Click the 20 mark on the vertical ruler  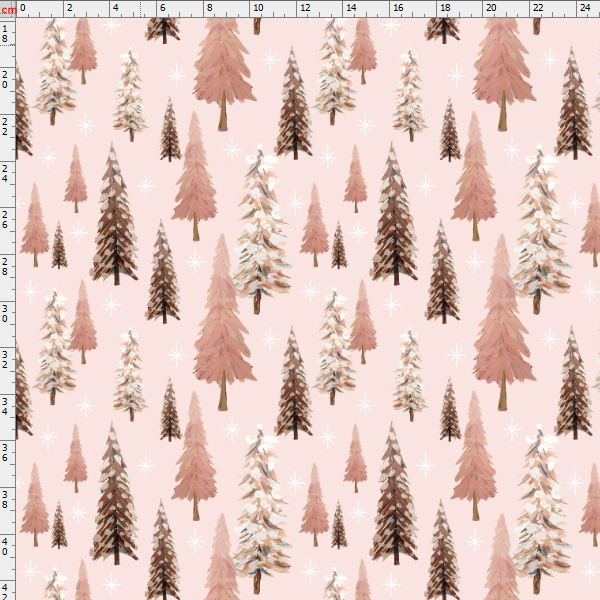click(x=5, y=80)
